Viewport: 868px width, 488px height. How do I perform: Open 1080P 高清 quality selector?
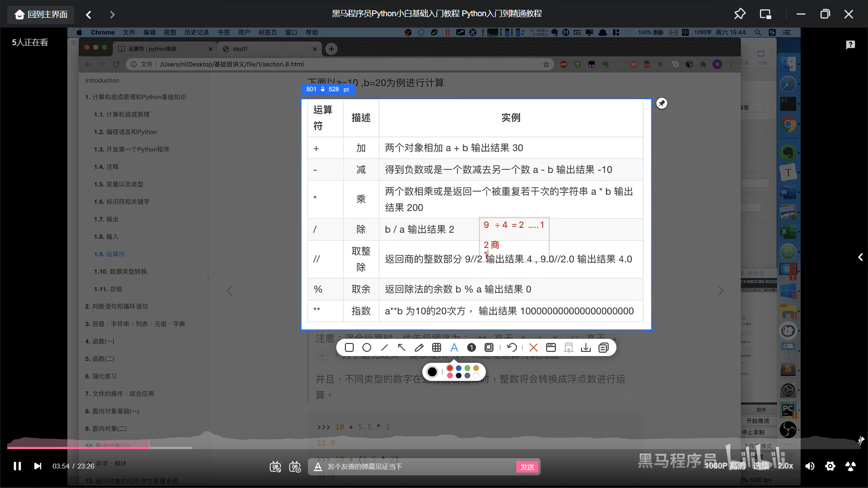click(725, 466)
